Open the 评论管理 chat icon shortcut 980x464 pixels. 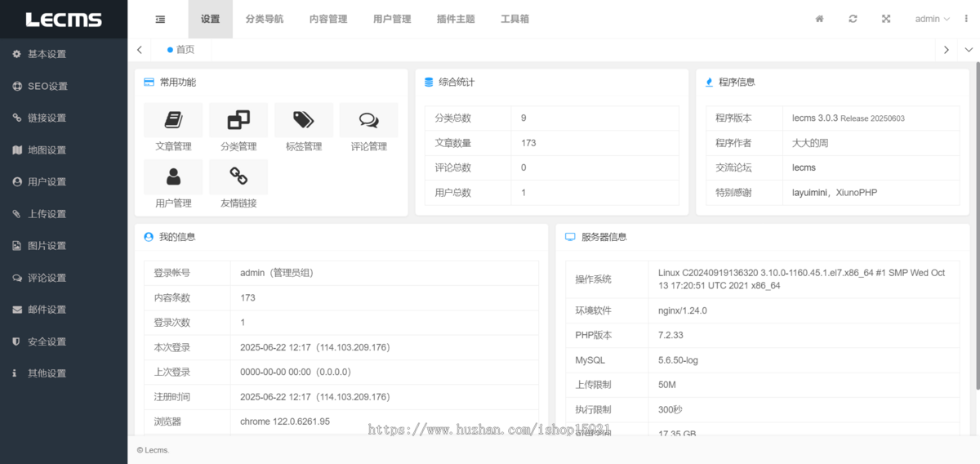[x=369, y=120]
